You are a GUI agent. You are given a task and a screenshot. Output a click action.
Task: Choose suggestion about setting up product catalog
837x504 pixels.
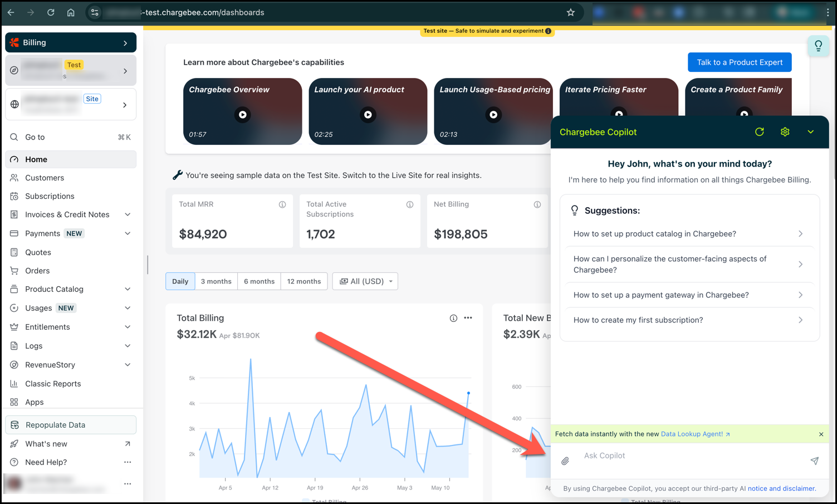pos(689,234)
